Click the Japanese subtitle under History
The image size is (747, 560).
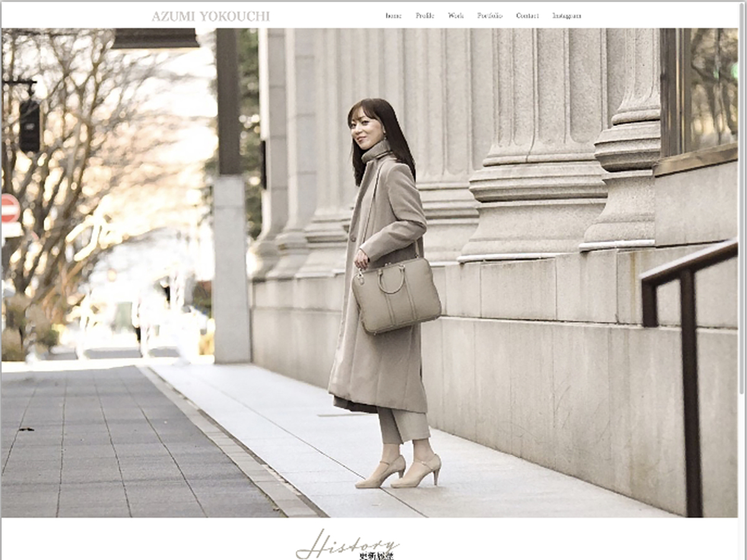click(x=379, y=556)
